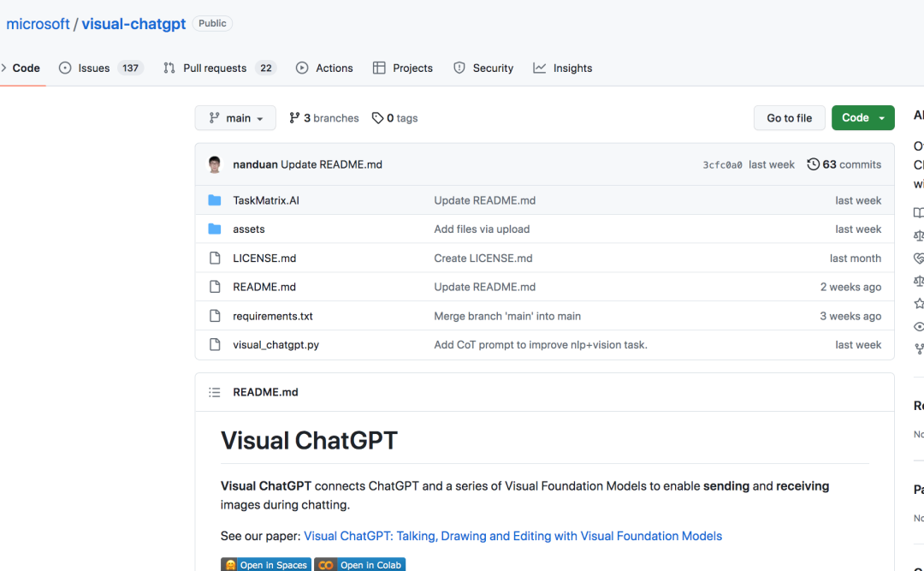This screenshot has height=571, width=924.
Task: Click the readme book icon in sidebar
Action: 918,212
